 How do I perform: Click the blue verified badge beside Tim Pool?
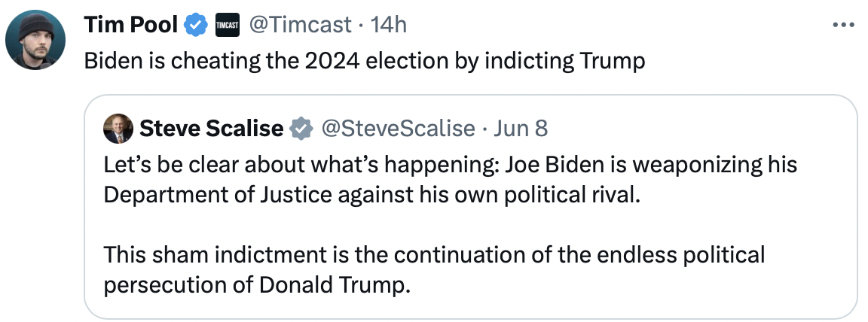[x=196, y=26]
